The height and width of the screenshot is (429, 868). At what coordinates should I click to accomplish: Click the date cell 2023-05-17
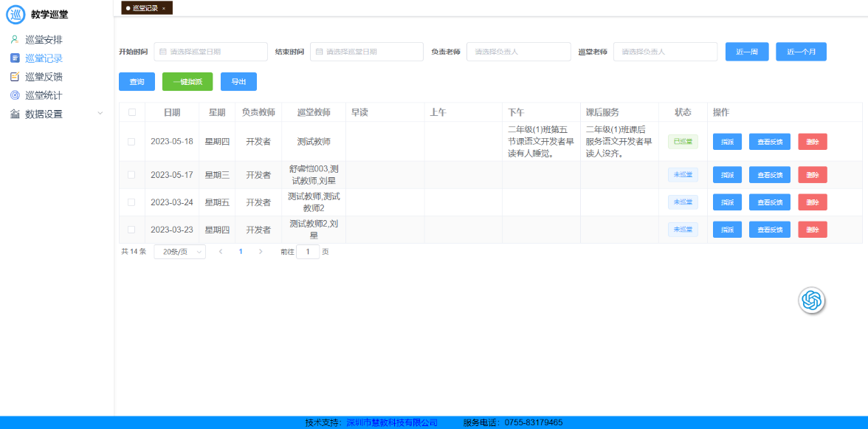(x=172, y=175)
